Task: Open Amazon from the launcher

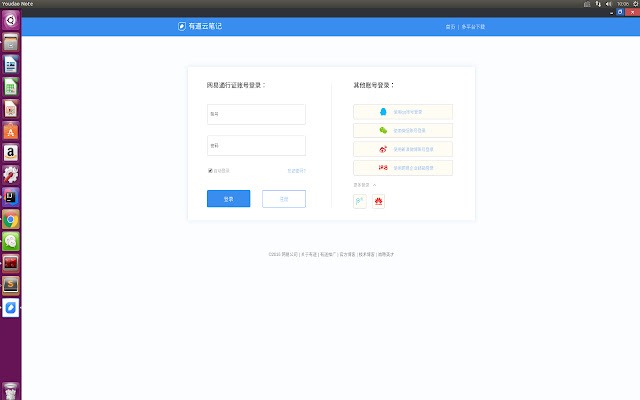Action: point(11,153)
